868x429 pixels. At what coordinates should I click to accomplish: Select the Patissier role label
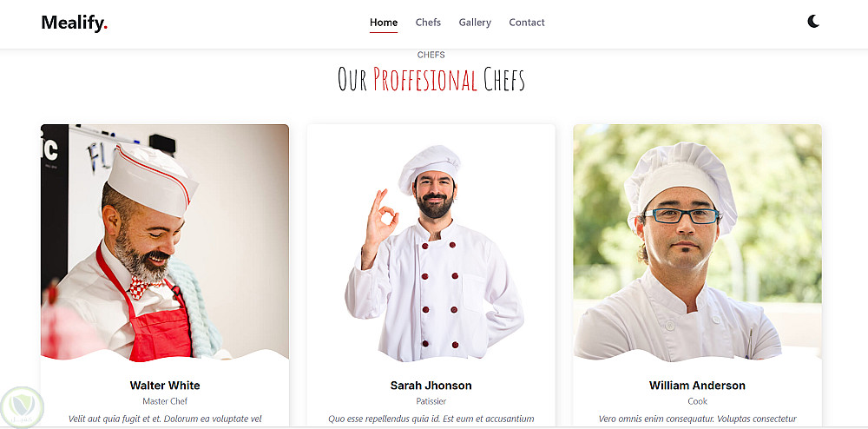[x=431, y=401]
